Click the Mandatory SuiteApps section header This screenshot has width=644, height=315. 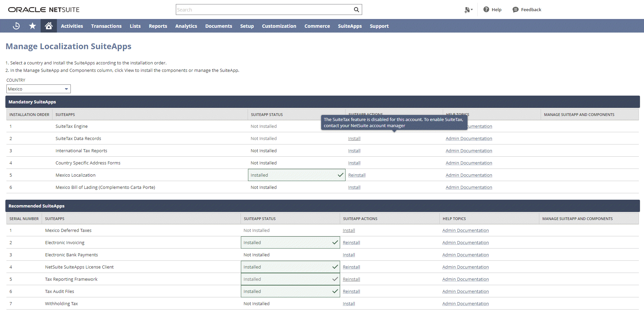(x=323, y=102)
